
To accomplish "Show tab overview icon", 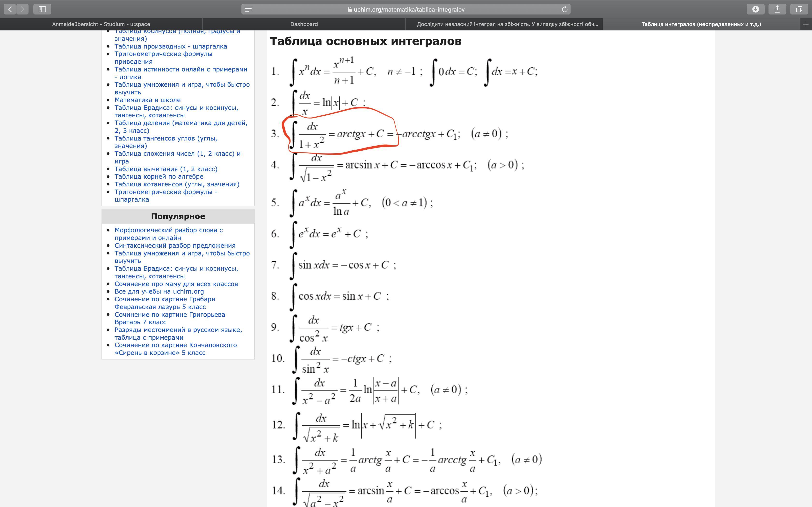I will [x=799, y=9].
